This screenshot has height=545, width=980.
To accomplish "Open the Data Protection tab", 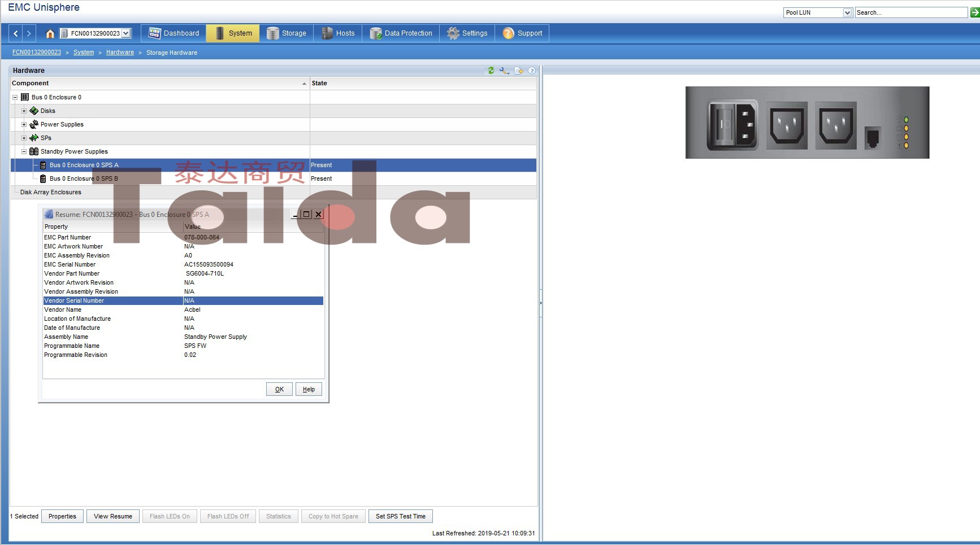I will pos(401,33).
